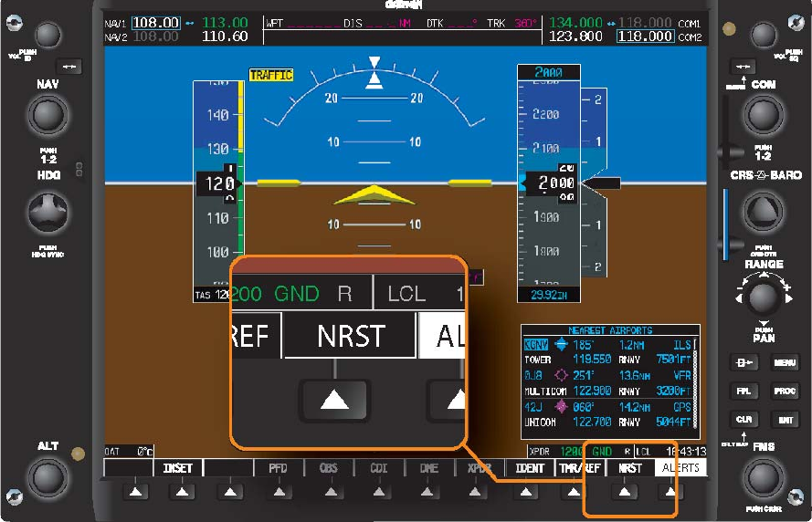Push the FMS knob for cursor
This screenshot has width=812, height=522.
764,477
